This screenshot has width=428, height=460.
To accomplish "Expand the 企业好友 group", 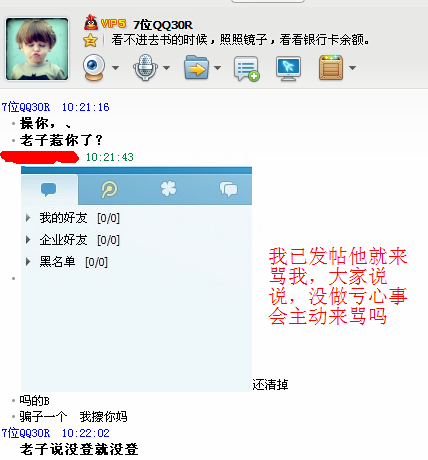I will click(73, 240).
